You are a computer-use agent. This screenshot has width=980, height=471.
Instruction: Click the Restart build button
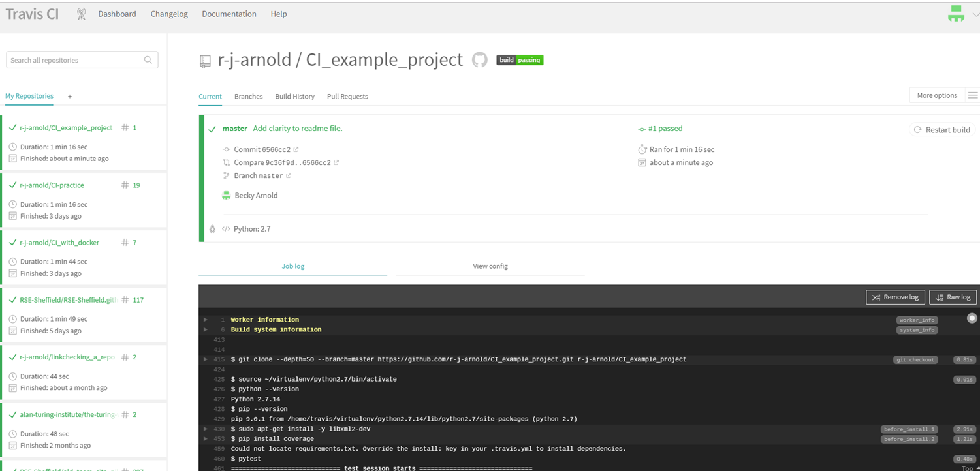[941, 130]
